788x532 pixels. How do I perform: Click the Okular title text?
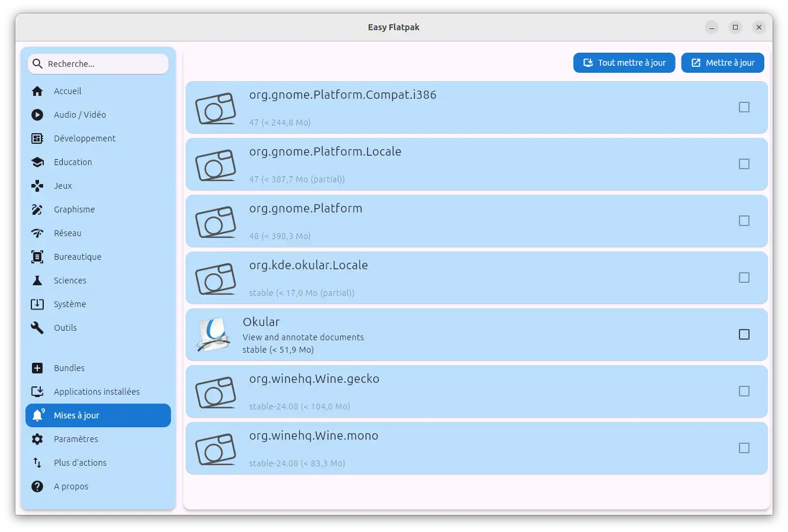pos(261,322)
